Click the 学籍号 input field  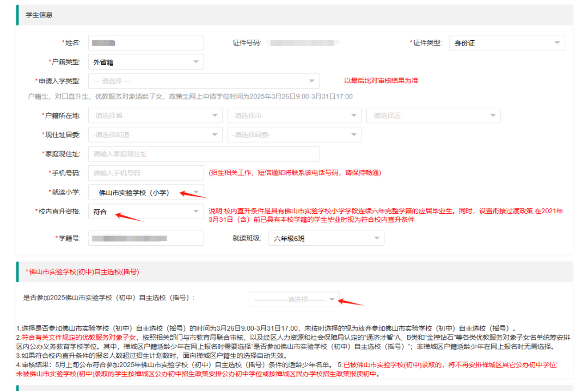(x=146, y=238)
